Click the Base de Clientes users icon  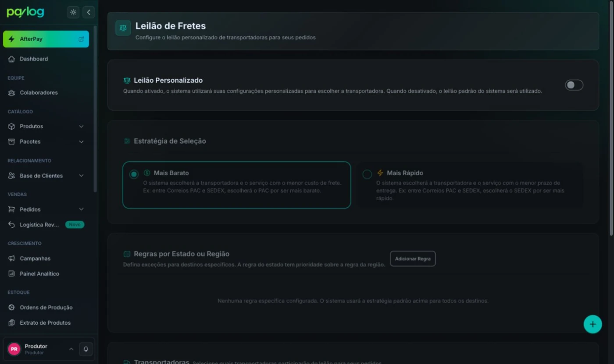pos(11,176)
